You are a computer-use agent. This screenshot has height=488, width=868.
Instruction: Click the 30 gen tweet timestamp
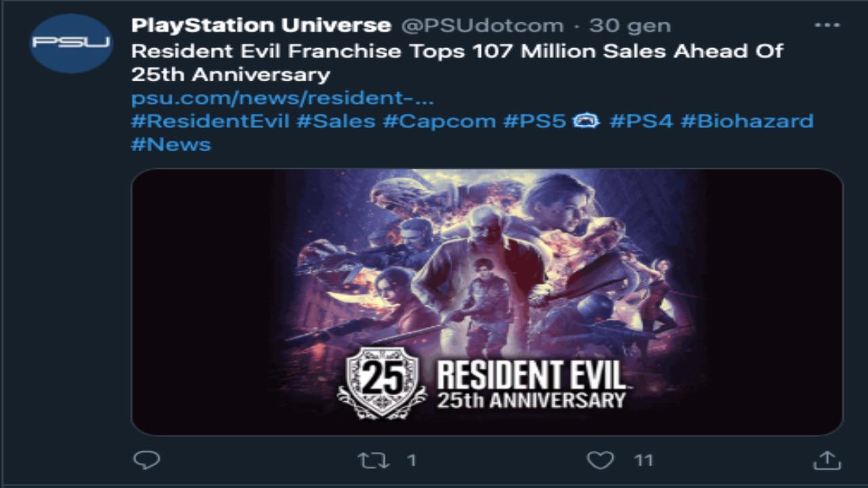tap(629, 26)
